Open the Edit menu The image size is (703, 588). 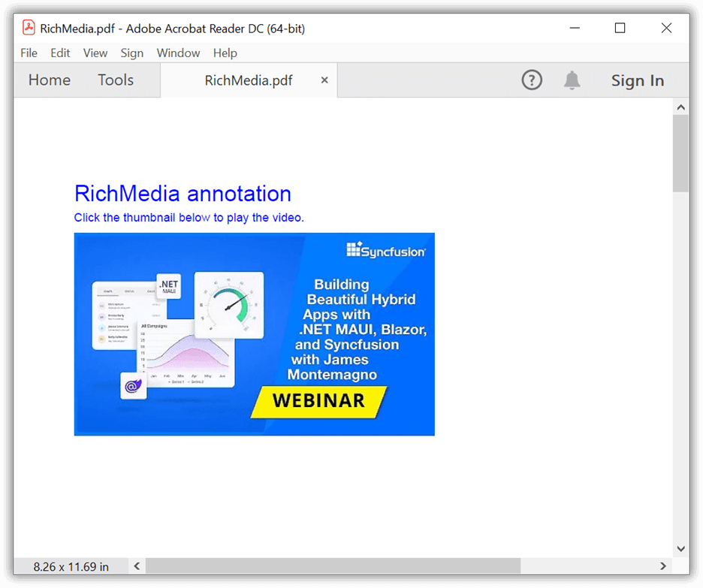60,53
